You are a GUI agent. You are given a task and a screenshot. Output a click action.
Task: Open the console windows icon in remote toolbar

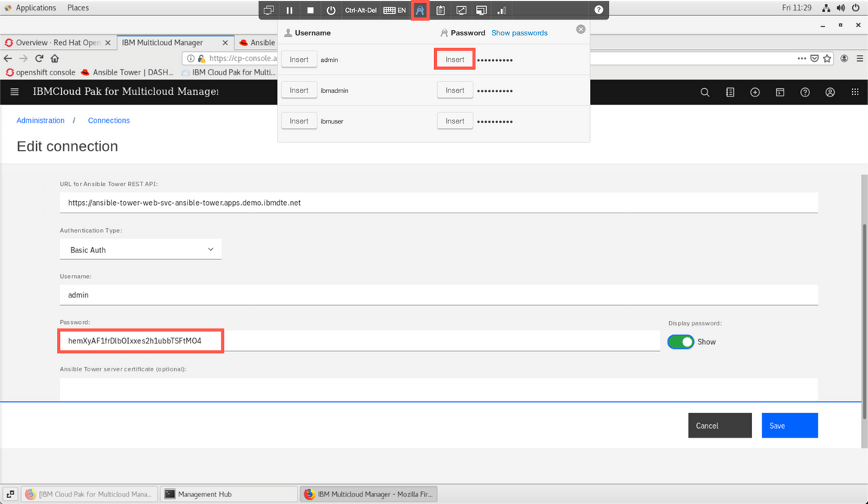(x=268, y=10)
